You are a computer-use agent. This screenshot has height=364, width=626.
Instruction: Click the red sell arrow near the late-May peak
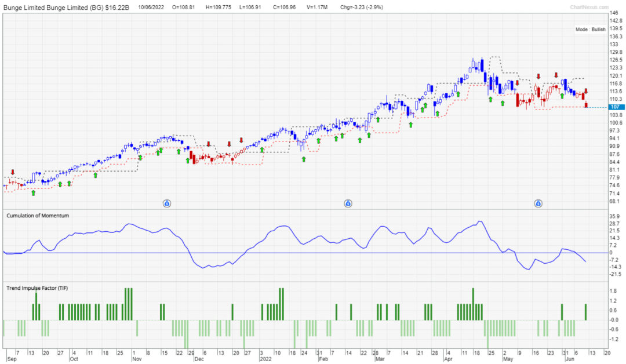556,74
